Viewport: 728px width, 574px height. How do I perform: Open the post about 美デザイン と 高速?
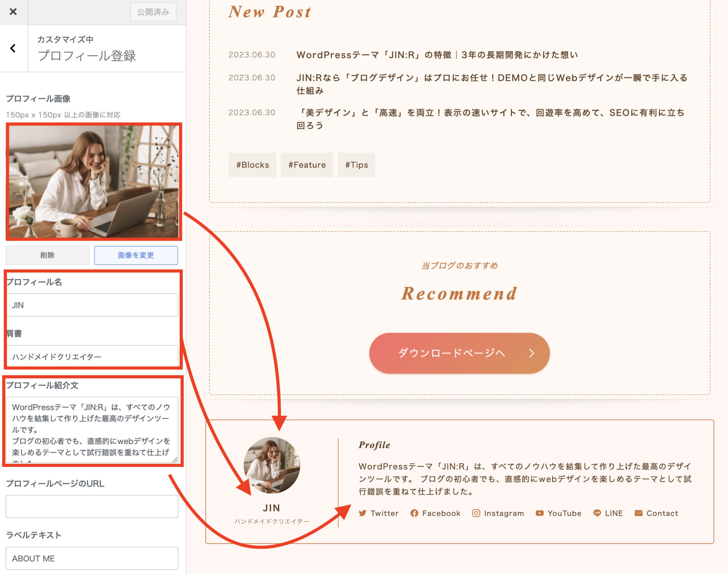(x=491, y=119)
